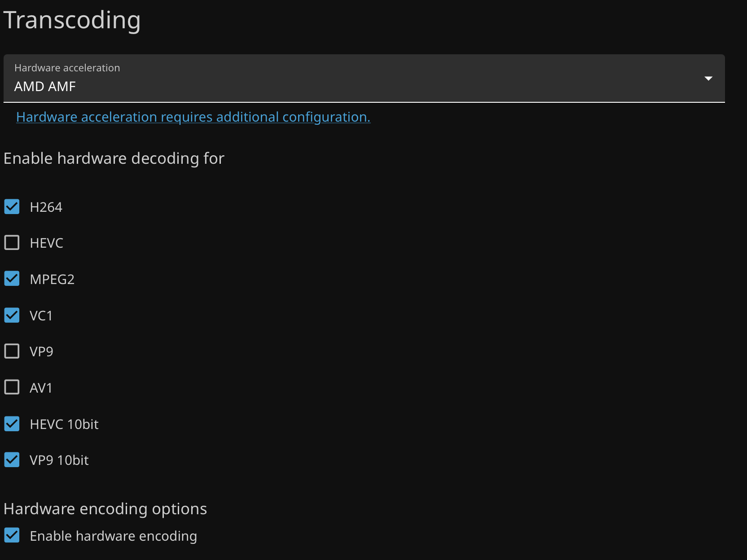Uncheck the H264 decoding checkbox

coord(12,207)
